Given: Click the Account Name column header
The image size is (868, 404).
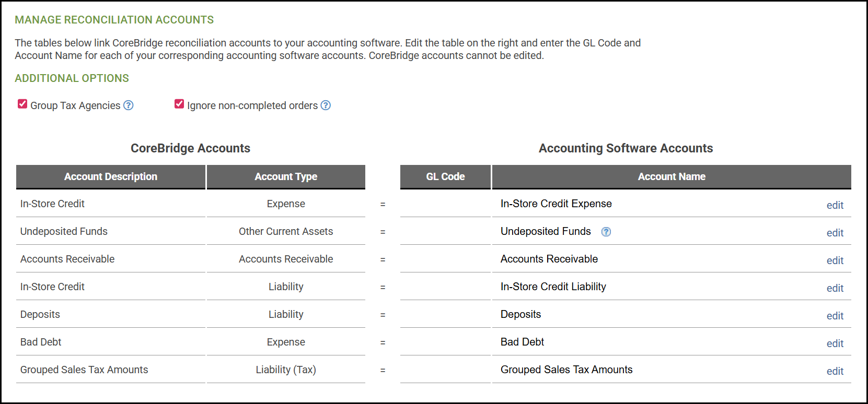Looking at the screenshot, I should (x=672, y=177).
